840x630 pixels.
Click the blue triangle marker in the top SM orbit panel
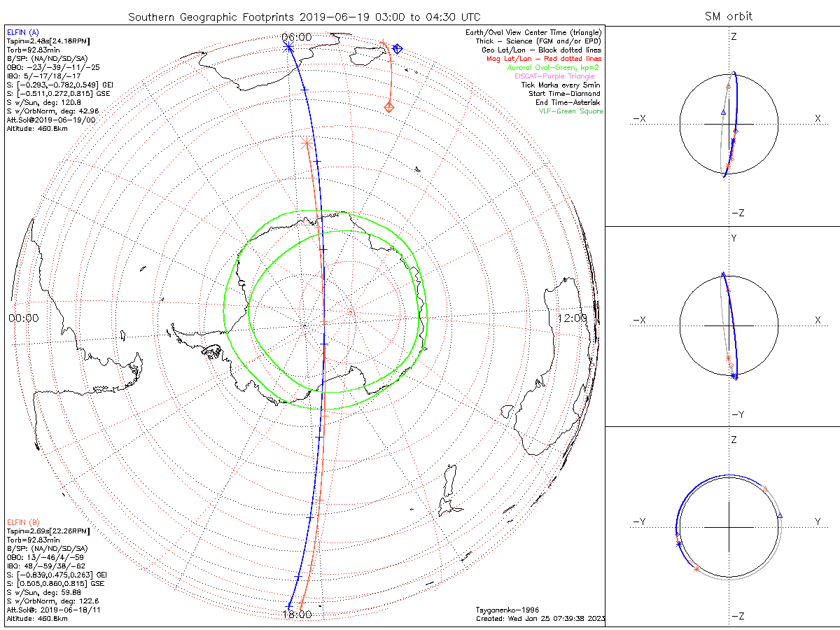coord(724,112)
